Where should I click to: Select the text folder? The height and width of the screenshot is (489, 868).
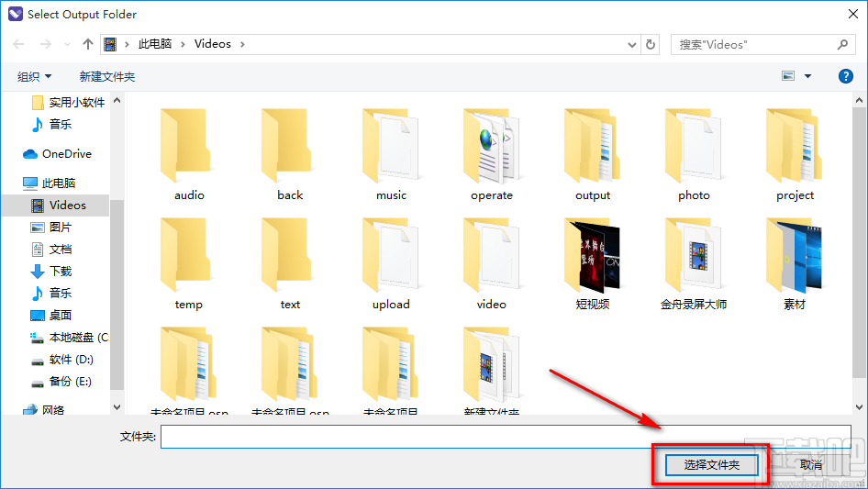point(290,263)
